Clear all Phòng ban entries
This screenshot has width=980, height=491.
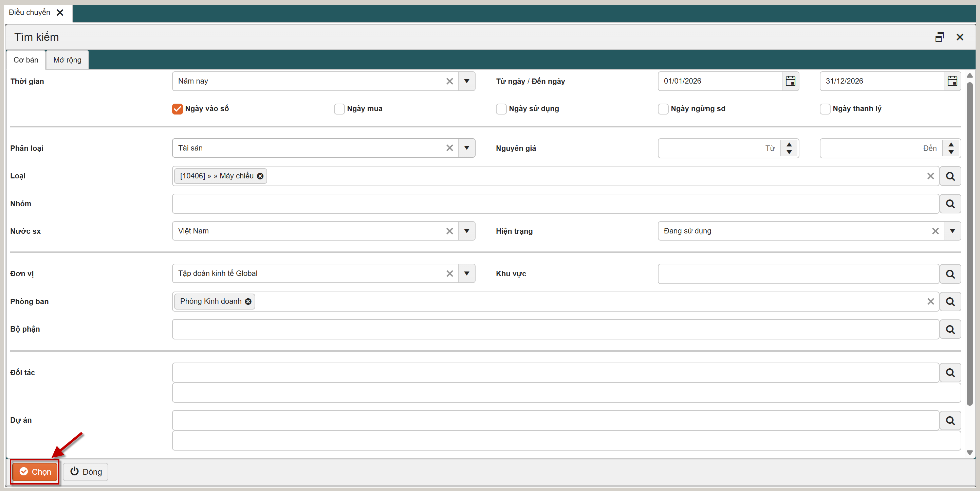point(930,301)
